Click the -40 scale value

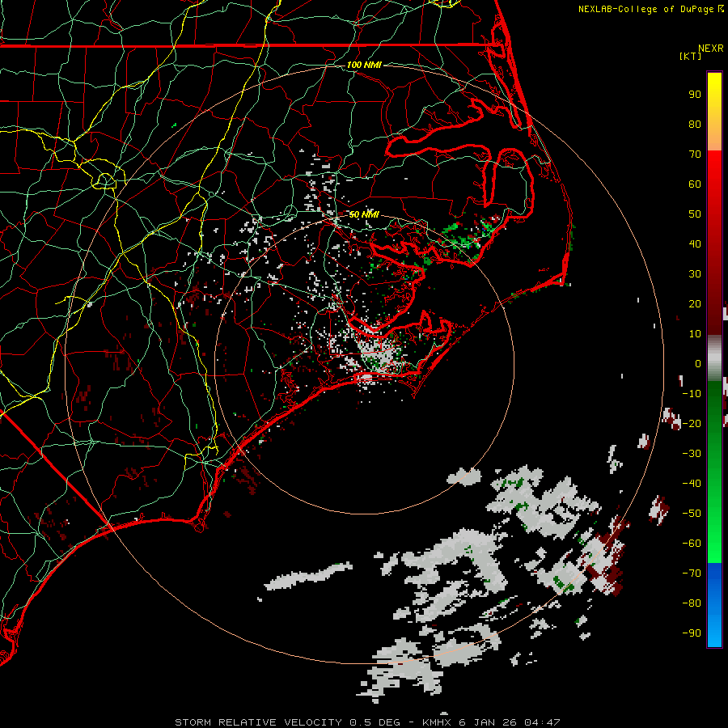(692, 484)
